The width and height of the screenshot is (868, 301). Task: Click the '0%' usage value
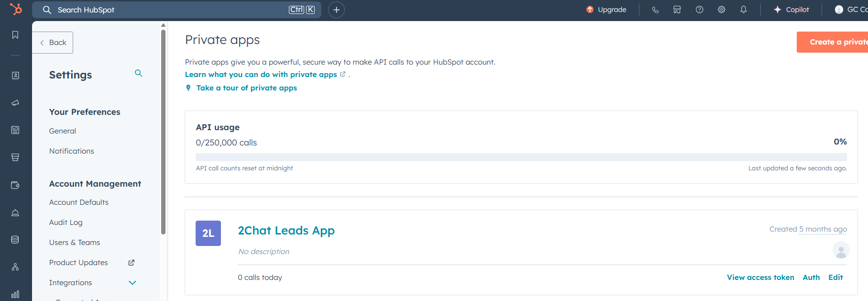pyautogui.click(x=840, y=142)
